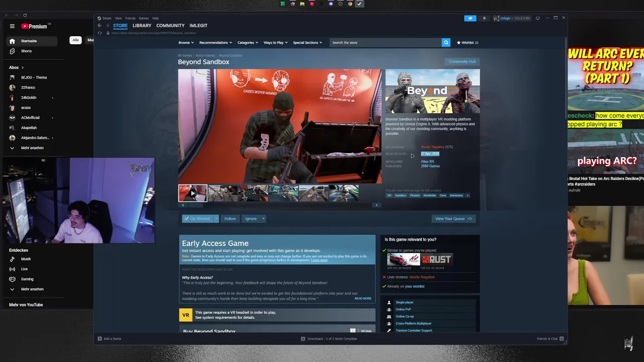Open 24kGoldn channel in YouTube subscriptions

28,98
